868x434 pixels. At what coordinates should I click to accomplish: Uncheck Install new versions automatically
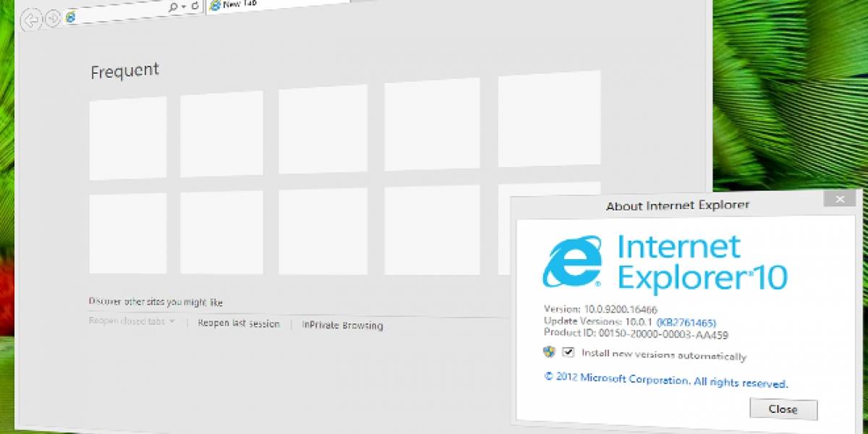569,352
